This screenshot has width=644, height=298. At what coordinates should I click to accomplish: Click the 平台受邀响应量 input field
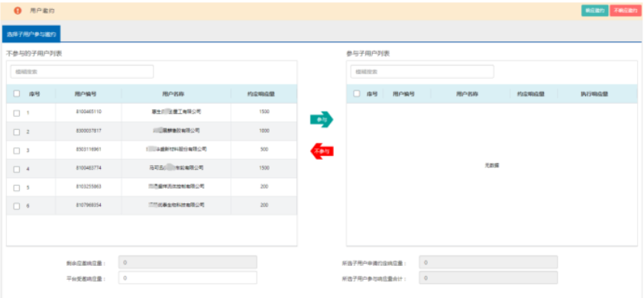(x=188, y=278)
